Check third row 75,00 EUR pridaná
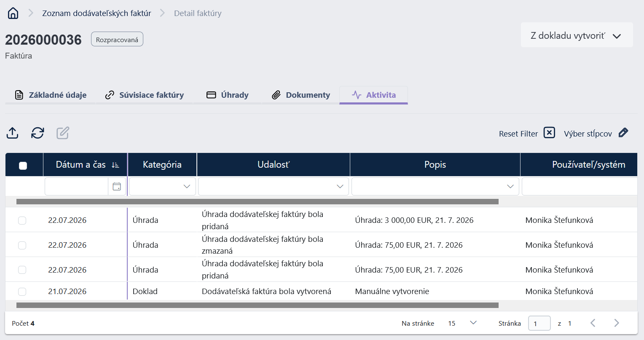The width and height of the screenshot is (644, 340). (x=22, y=270)
